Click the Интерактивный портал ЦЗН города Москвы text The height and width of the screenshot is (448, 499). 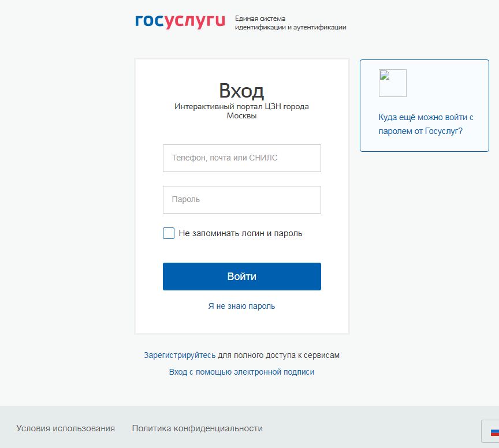[241, 111]
